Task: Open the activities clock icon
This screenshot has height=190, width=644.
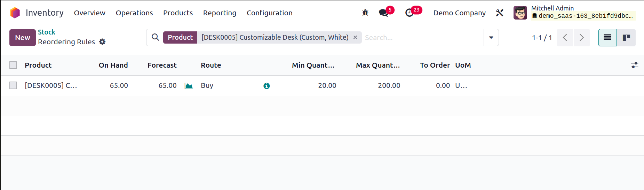Action: tap(410, 13)
